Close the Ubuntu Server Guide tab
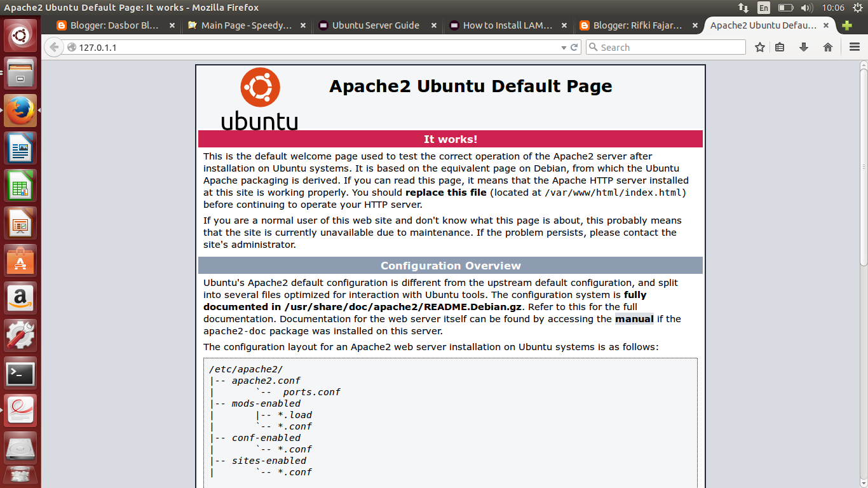This screenshot has height=488, width=868. pos(434,25)
